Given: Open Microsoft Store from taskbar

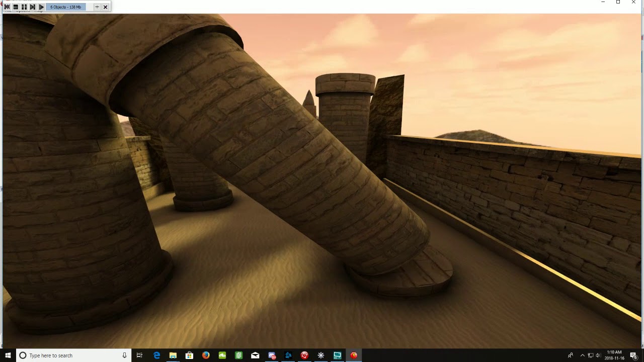Looking at the screenshot, I should point(189,355).
